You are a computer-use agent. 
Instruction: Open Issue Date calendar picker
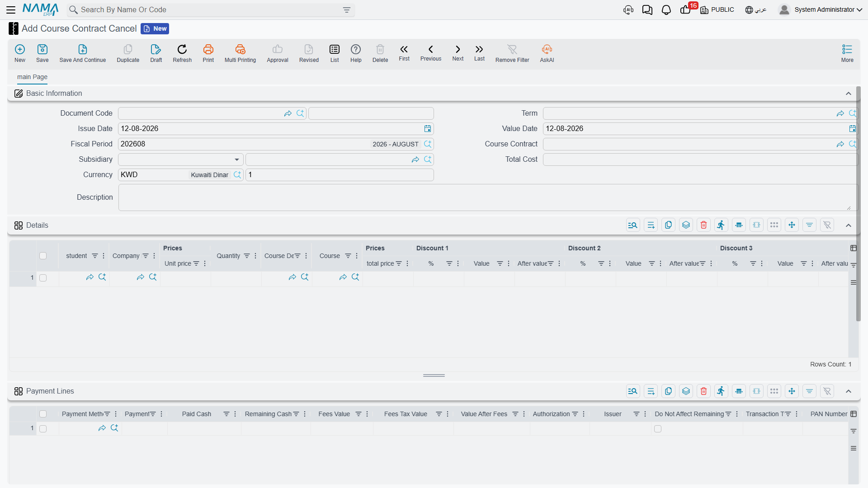tap(428, 129)
